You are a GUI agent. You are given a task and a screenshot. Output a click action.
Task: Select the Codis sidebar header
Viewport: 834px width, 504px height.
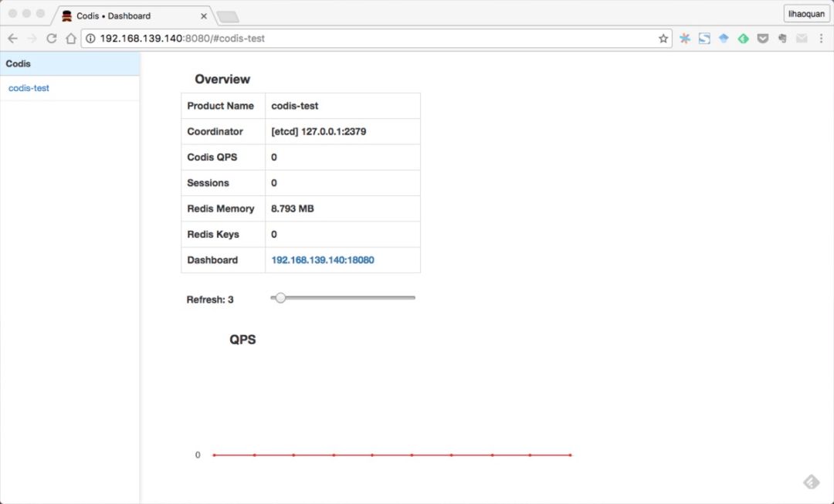(69, 64)
